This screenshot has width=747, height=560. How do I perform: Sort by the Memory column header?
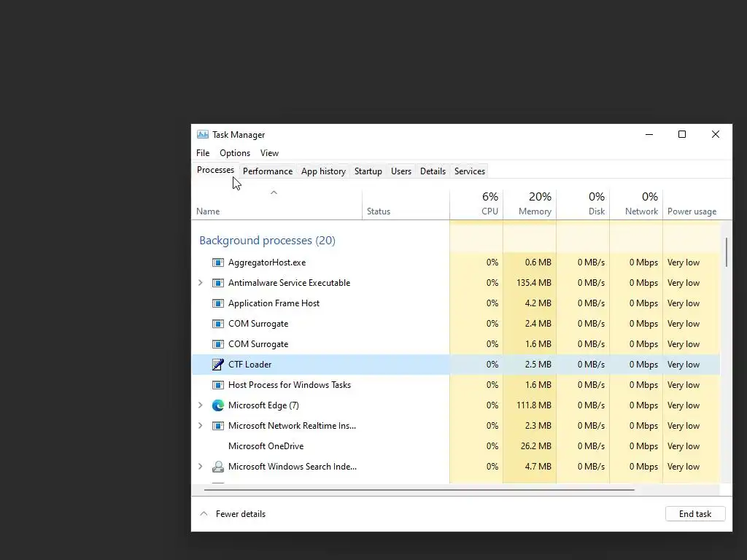click(x=530, y=204)
